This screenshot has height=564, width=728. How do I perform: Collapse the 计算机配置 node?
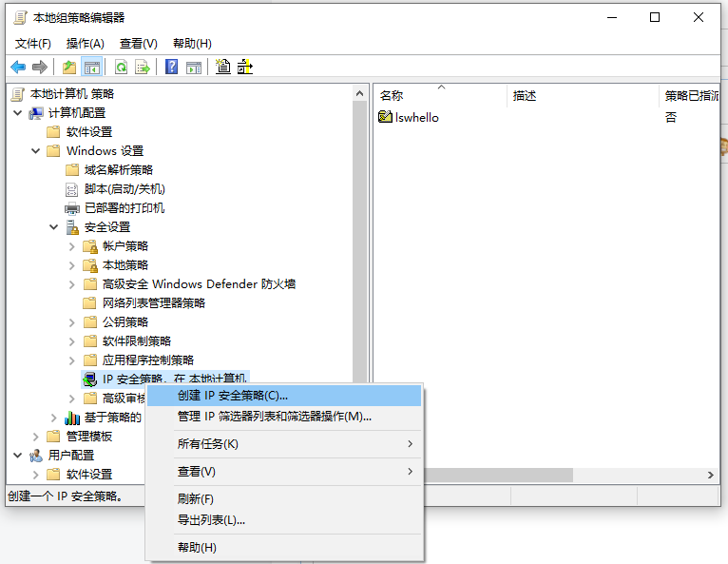[18, 113]
